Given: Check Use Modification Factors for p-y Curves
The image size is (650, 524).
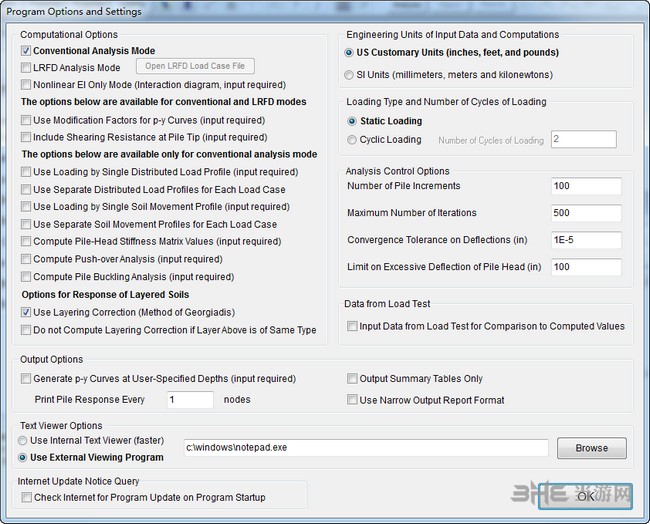Looking at the screenshot, I should (x=26, y=120).
